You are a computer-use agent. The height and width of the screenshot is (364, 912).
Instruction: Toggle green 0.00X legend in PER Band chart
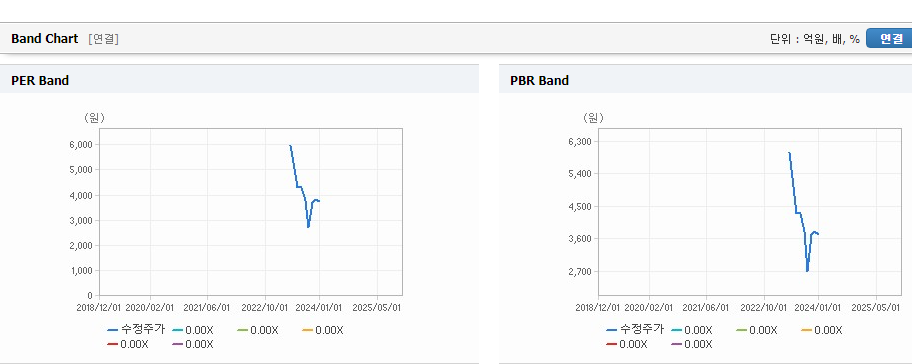click(x=258, y=330)
